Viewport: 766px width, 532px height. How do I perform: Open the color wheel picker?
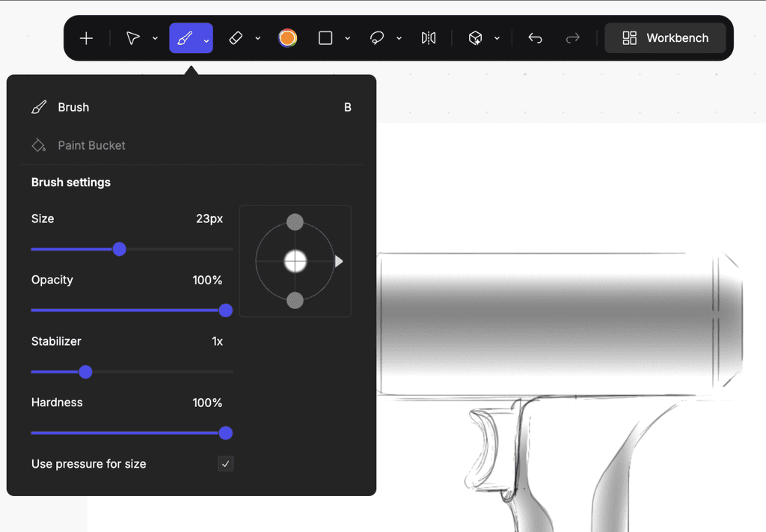point(287,37)
